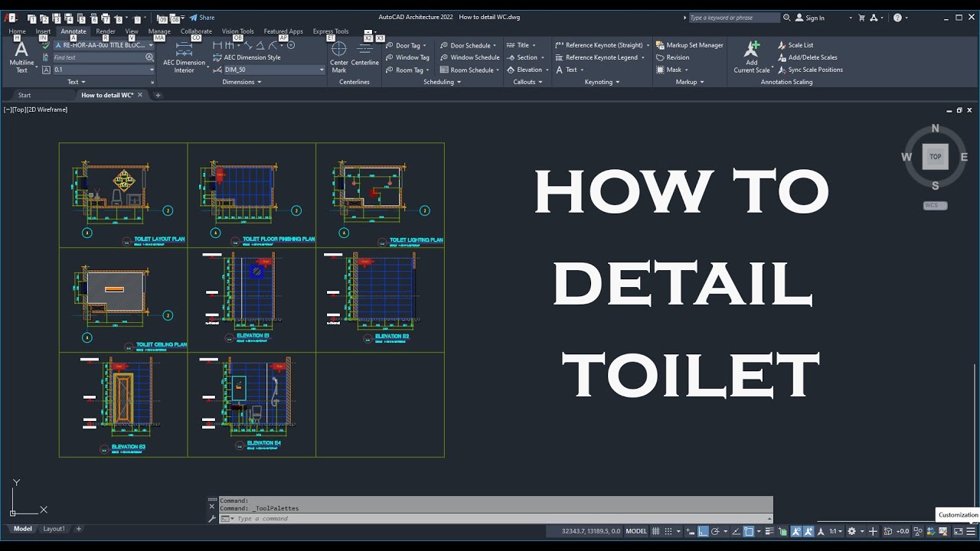980x551 pixels.
Task: Click Sign In
Action: (810, 18)
